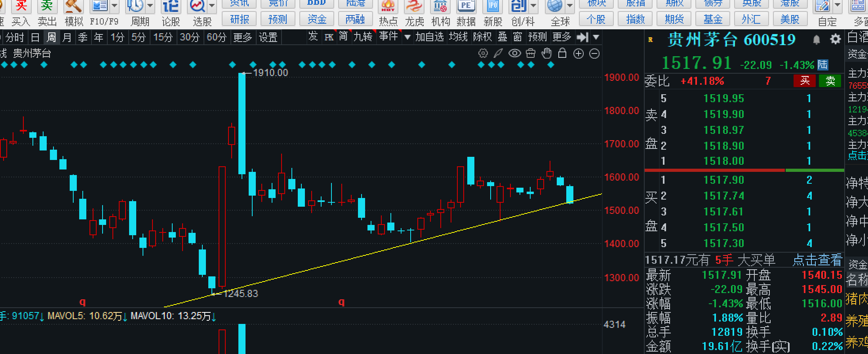Switch to 日 daily period tab
The height and width of the screenshot is (354, 868).
35,38
